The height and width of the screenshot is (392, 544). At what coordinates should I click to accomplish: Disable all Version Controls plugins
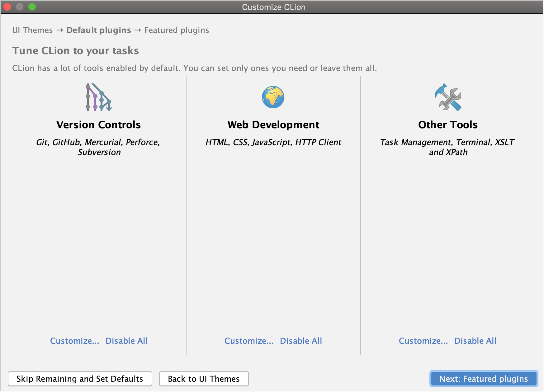[x=127, y=341]
